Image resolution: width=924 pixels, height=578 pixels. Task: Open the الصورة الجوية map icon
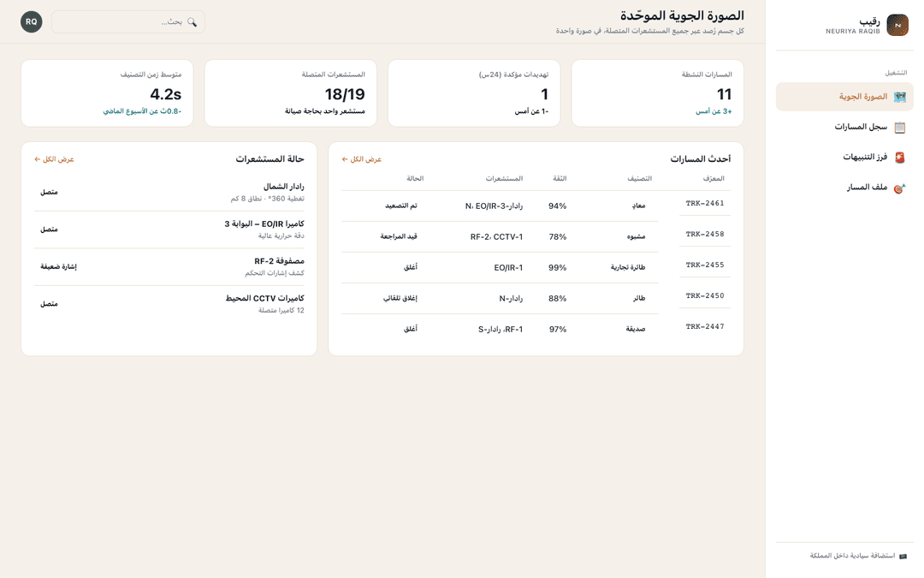point(899,97)
